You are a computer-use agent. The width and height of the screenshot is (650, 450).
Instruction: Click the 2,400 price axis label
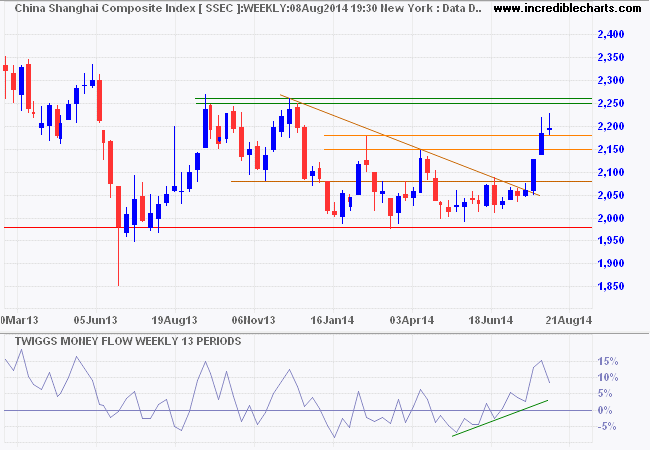click(611, 34)
